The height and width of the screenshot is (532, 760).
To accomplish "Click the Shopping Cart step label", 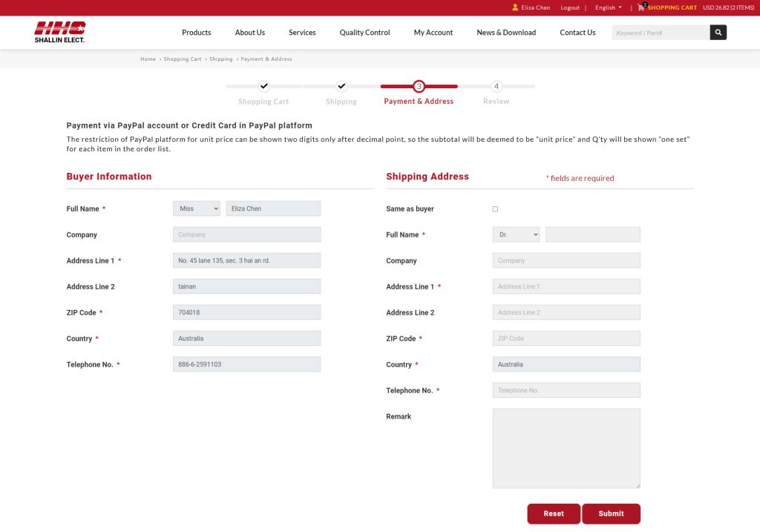I will click(x=263, y=101).
